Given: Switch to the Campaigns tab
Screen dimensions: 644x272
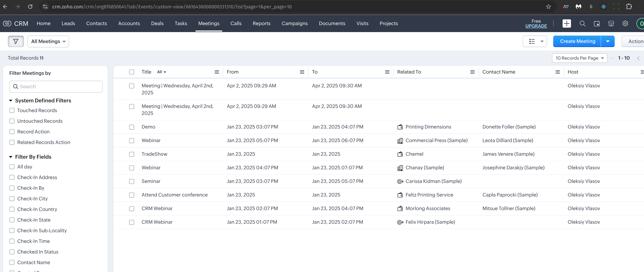Looking at the screenshot, I should [295, 24].
